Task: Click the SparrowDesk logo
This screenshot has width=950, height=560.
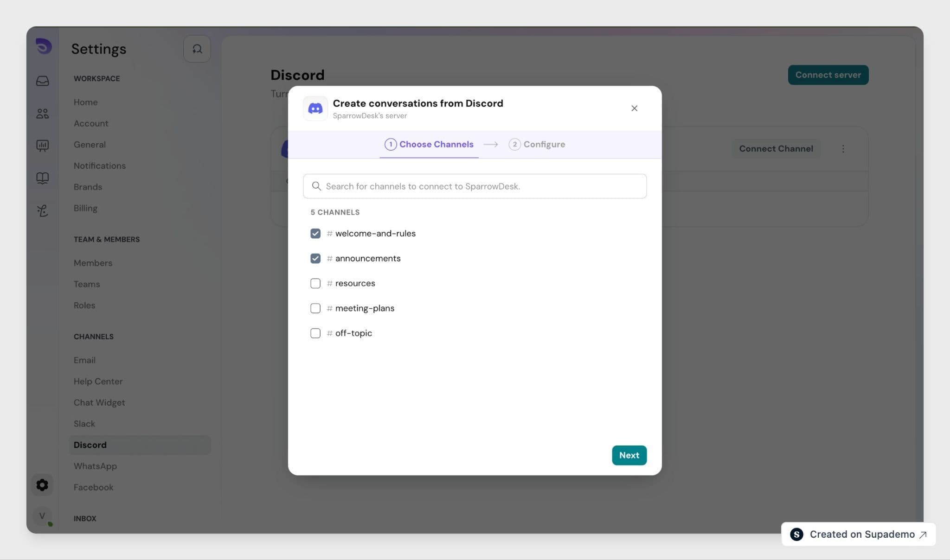Action: pyautogui.click(x=44, y=46)
